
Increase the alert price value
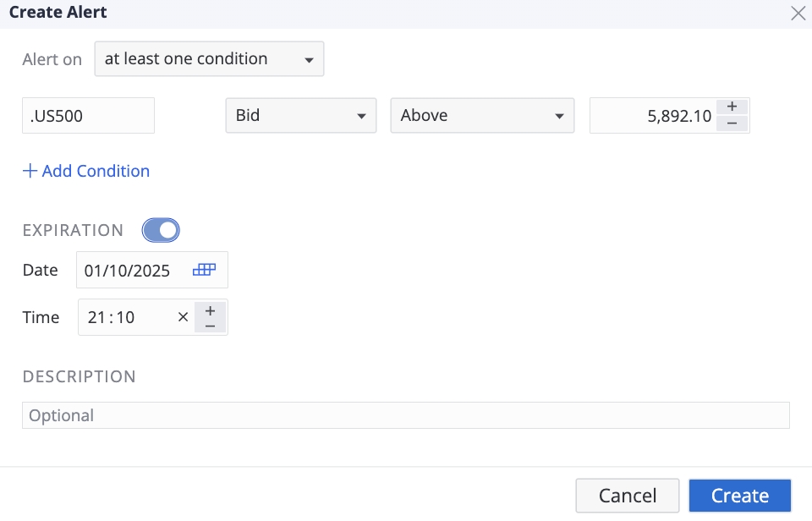click(x=732, y=107)
